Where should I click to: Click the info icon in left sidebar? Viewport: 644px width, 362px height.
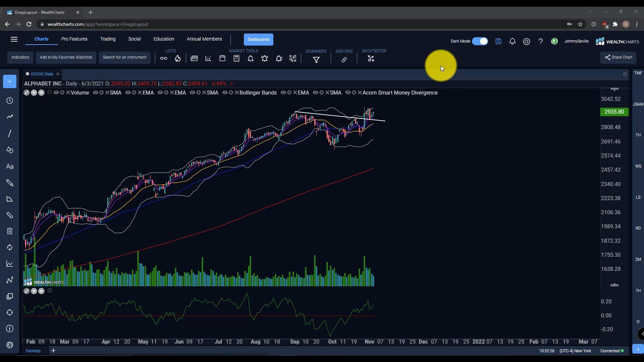pos(10,329)
